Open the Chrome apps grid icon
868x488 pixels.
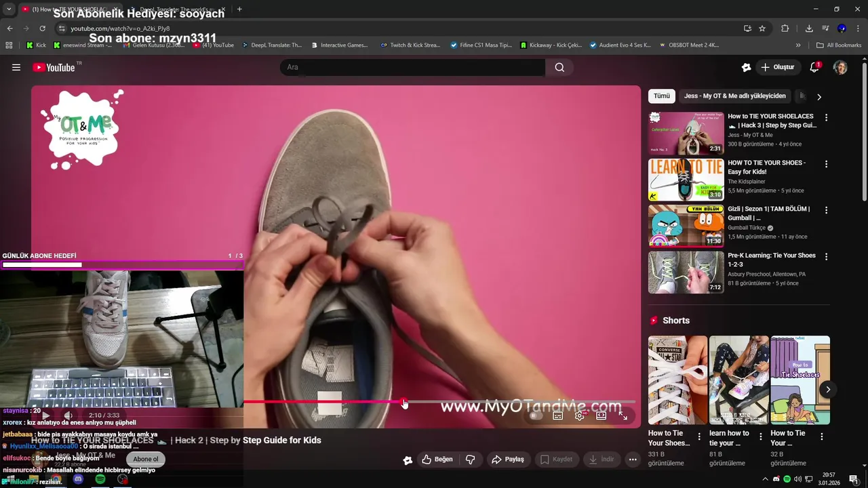tap(9, 45)
